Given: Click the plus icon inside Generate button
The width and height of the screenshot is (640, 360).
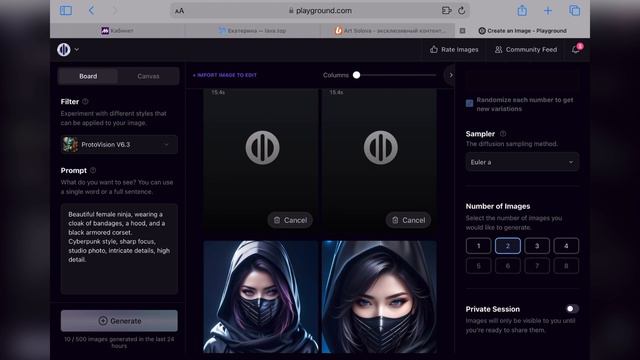Looking at the screenshot, I should click(x=103, y=321).
